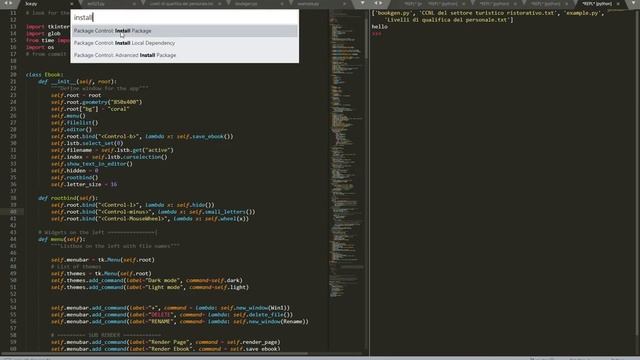Click the 'hello' output in REPL

pos(380,27)
